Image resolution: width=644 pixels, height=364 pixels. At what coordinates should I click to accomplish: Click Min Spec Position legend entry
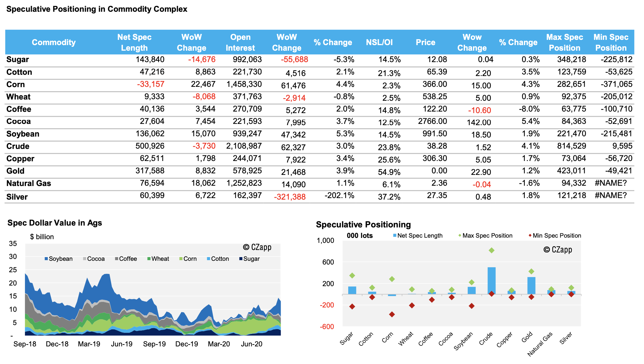(x=555, y=235)
